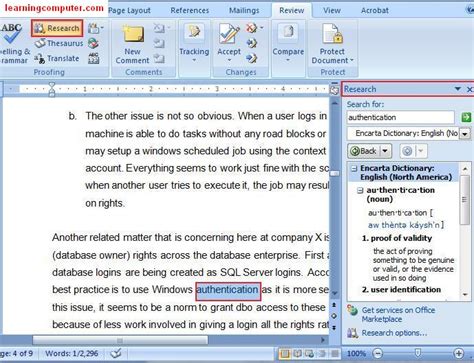The width and height of the screenshot is (474, 363).
Task: Click the Next Page browse button
Action: click(x=334, y=328)
